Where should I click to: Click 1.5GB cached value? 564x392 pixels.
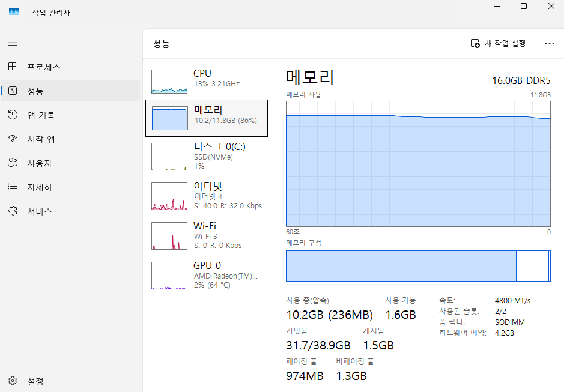[378, 345]
